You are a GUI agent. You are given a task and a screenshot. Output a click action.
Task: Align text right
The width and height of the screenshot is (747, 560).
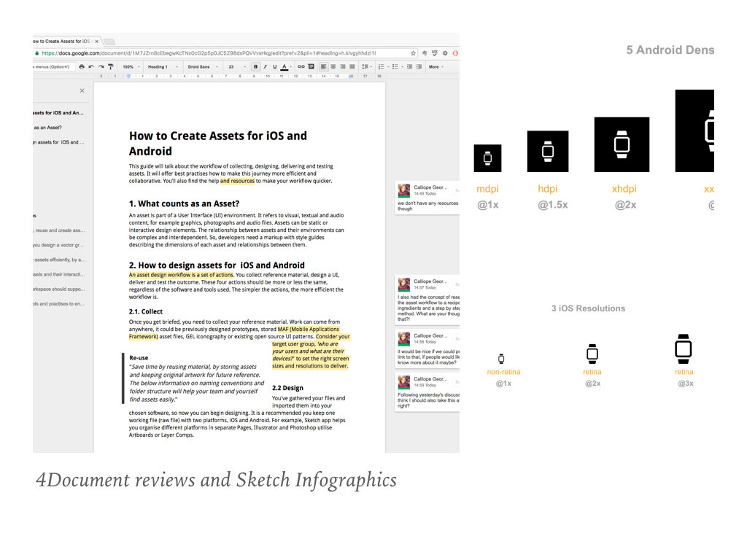tap(343, 66)
